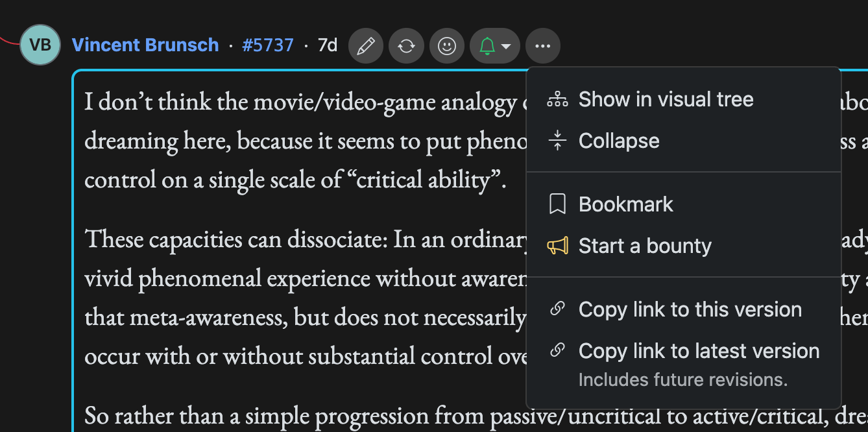Choose Start a bounty
Screen dimensions: 868x432
pyautogui.click(x=684, y=246)
